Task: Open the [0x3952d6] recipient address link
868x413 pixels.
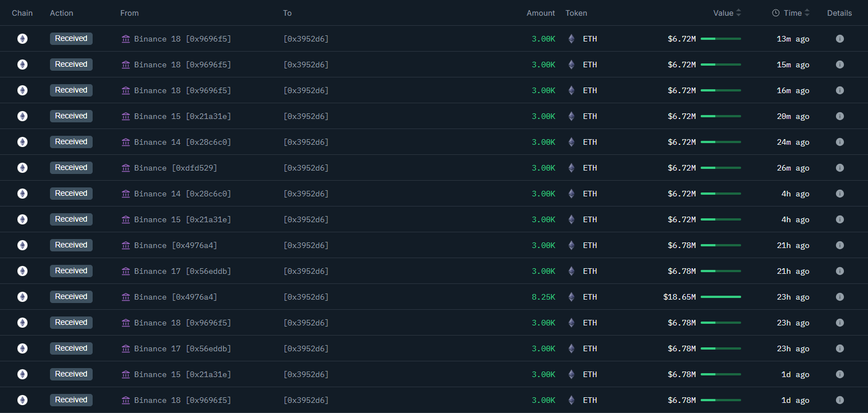Action: coord(306,39)
